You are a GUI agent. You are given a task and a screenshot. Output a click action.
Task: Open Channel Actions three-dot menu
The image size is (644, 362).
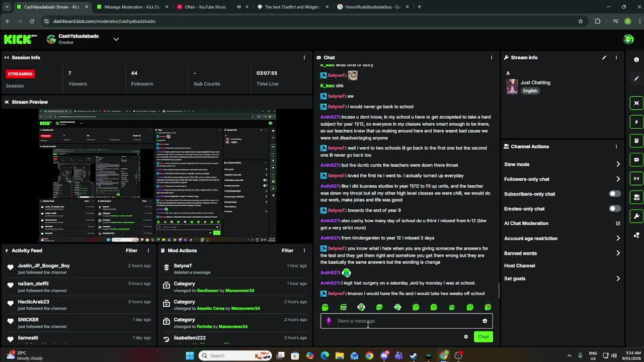pos(616,146)
